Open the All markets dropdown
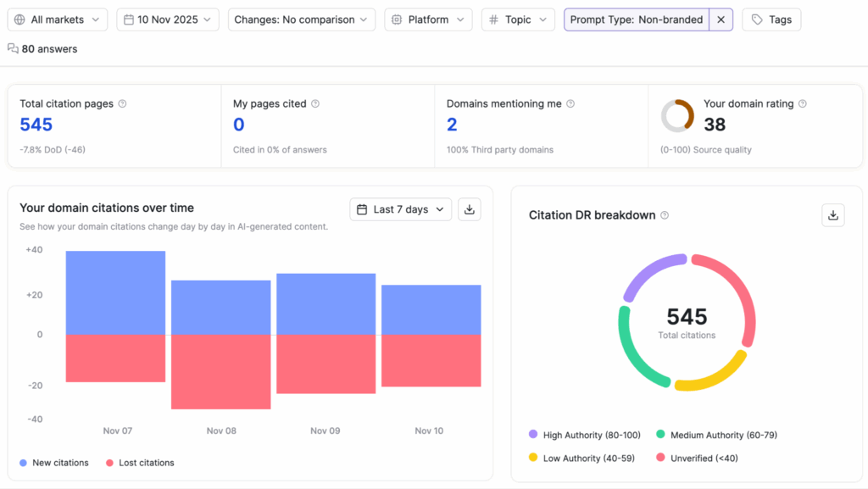Image resolution: width=868 pixels, height=489 pixels. tap(58, 19)
